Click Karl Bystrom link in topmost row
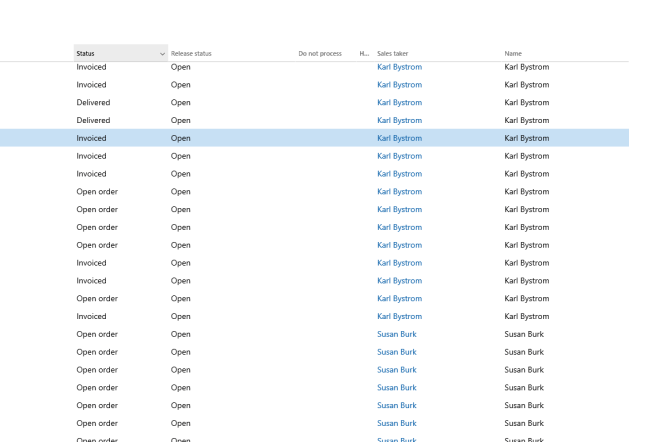Viewport: 648px width, 442px height. (399, 67)
